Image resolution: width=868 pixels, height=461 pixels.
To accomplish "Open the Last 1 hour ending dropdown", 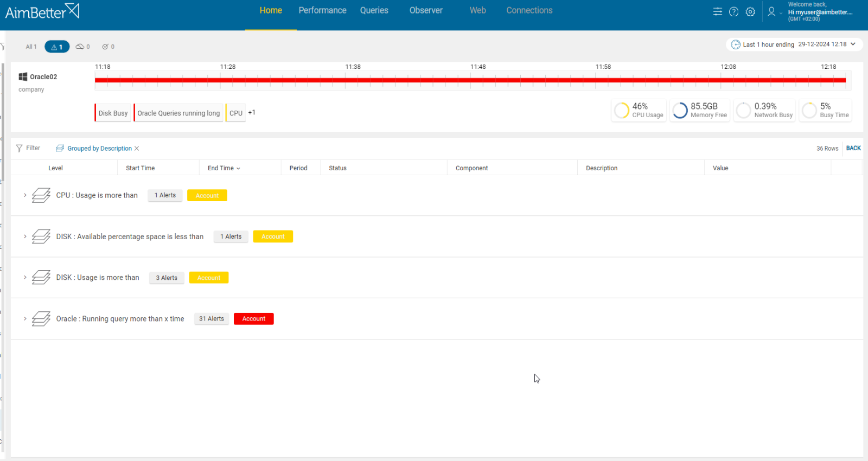I will click(x=794, y=44).
